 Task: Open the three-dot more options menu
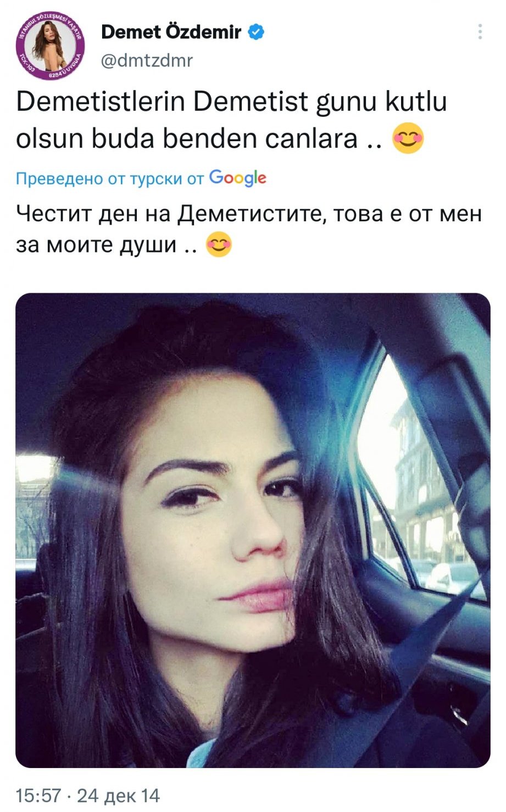point(480,32)
